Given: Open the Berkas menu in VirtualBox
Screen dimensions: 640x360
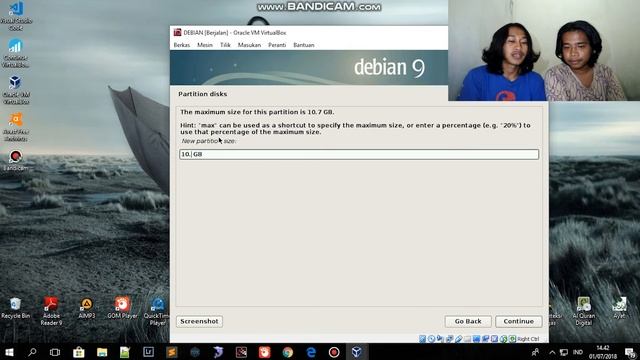Looking at the screenshot, I should (x=182, y=45).
